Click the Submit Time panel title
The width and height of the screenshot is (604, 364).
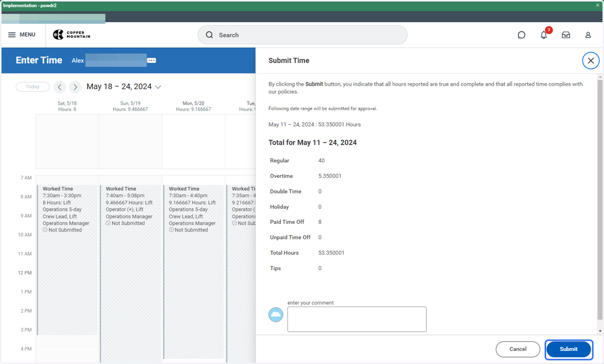click(289, 60)
